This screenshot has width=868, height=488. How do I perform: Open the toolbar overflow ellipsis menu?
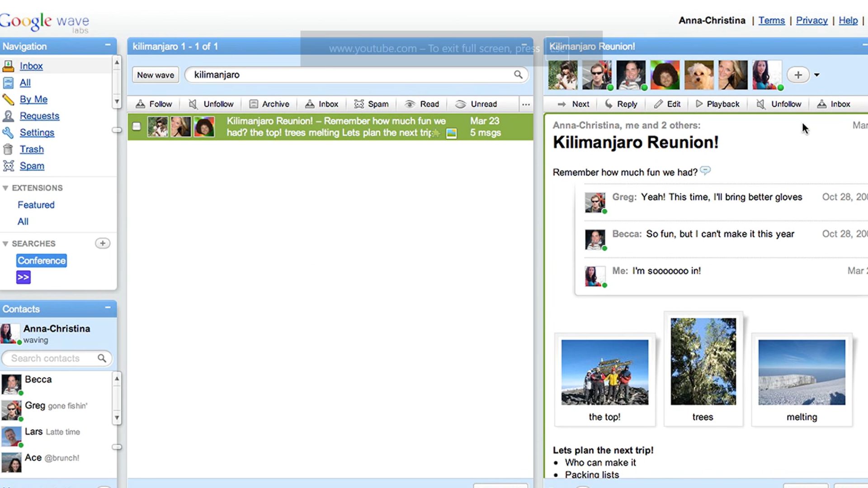[x=526, y=104]
